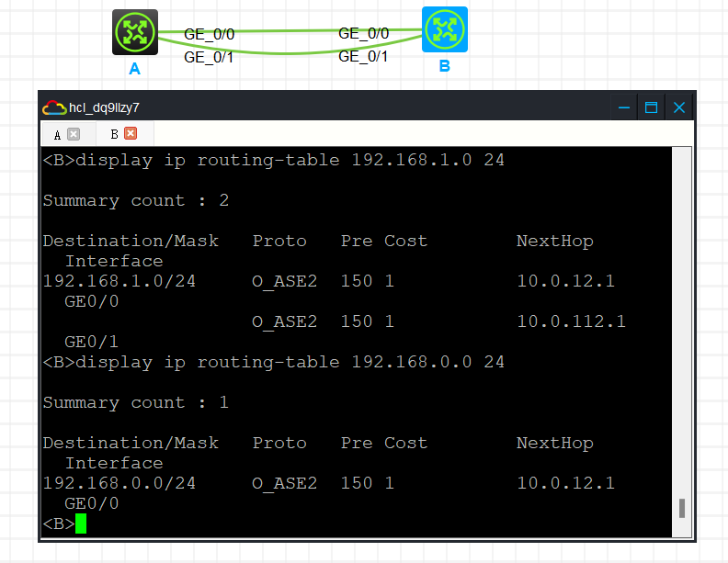Click the GE_0/0 port label near router A
This screenshot has height=563, width=728.
coord(210,34)
